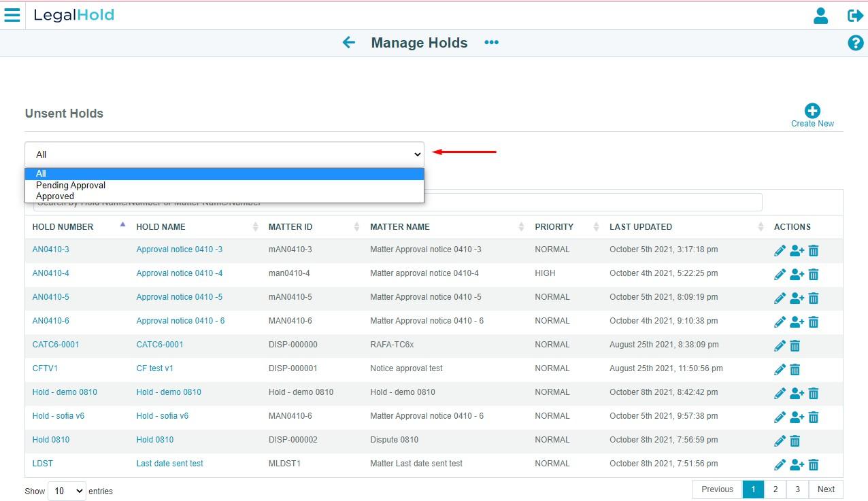This screenshot has width=868, height=501.
Task: Open the CATC6-0001 hold number link
Action: point(56,345)
